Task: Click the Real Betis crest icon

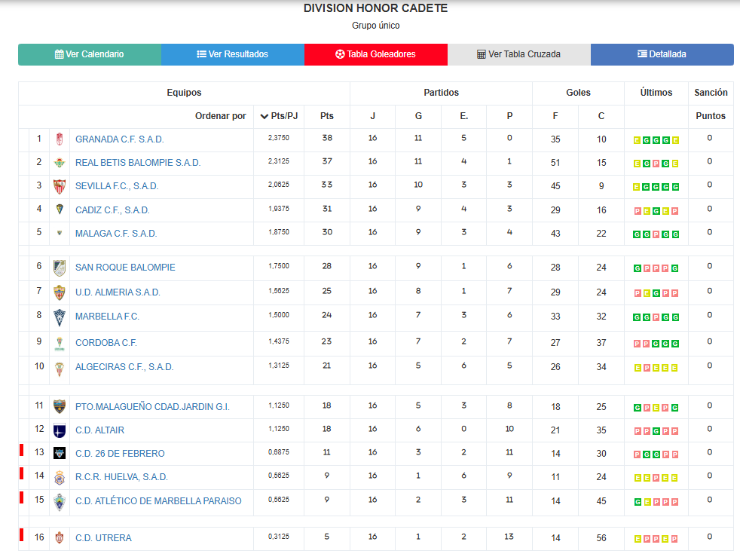Action: coord(60,163)
